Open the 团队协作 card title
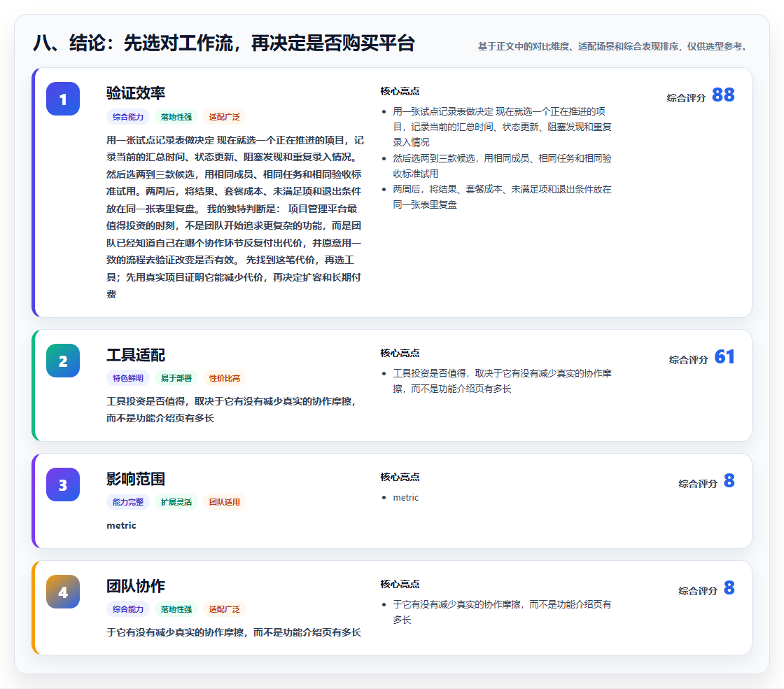Screen dimensions: 784x689 [136, 586]
